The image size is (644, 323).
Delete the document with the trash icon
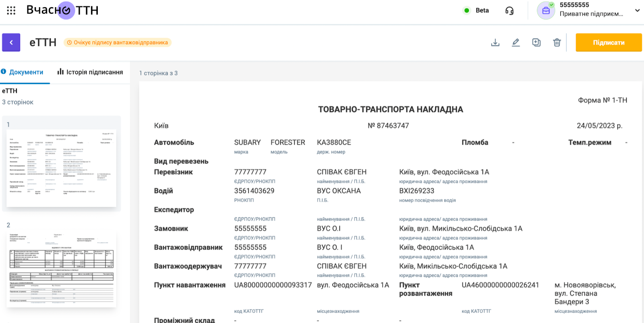point(557,42)
